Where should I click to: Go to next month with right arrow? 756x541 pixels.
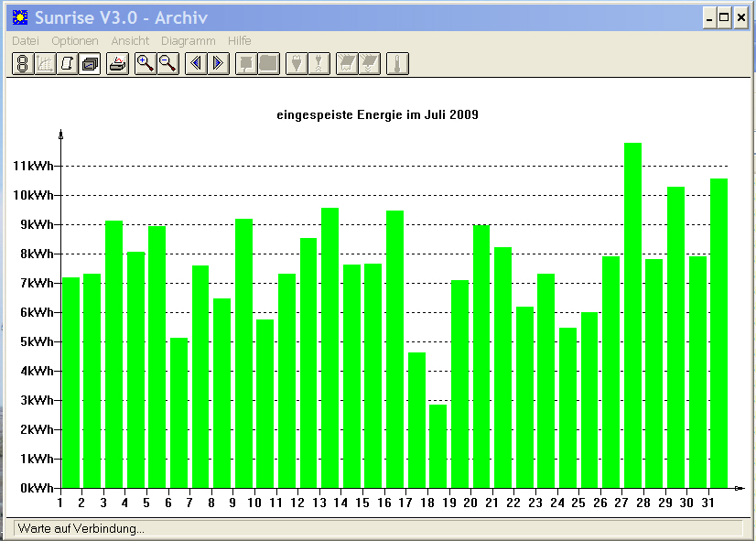219,64
